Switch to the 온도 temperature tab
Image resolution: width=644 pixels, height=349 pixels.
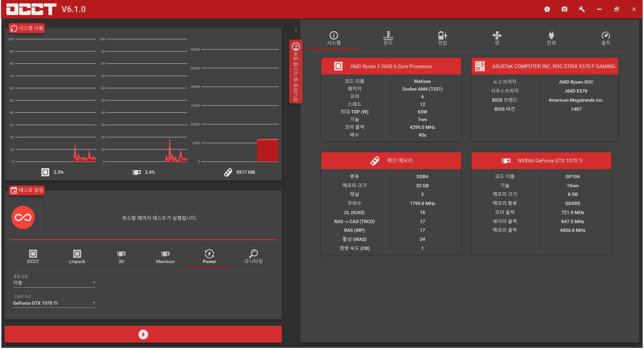pos(388,38)
